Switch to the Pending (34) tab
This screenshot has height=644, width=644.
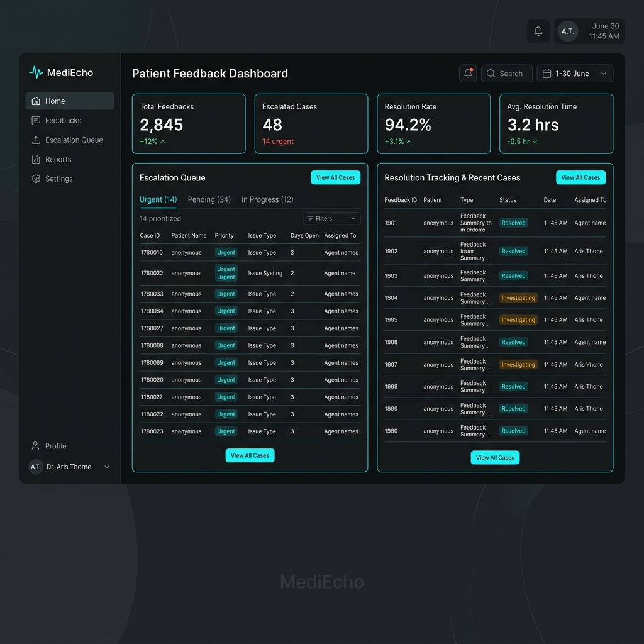point(209,199)
